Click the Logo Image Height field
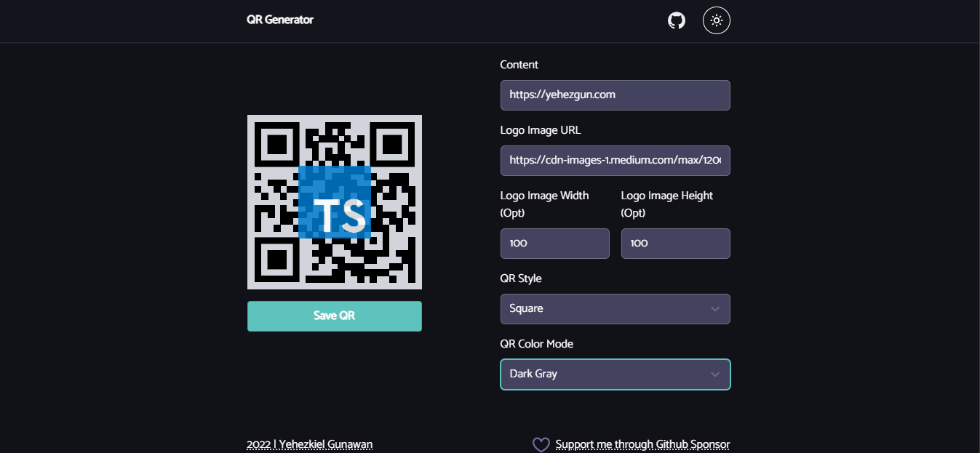The image size is (980, 453). pyautogui.click(x=676, y=244)
